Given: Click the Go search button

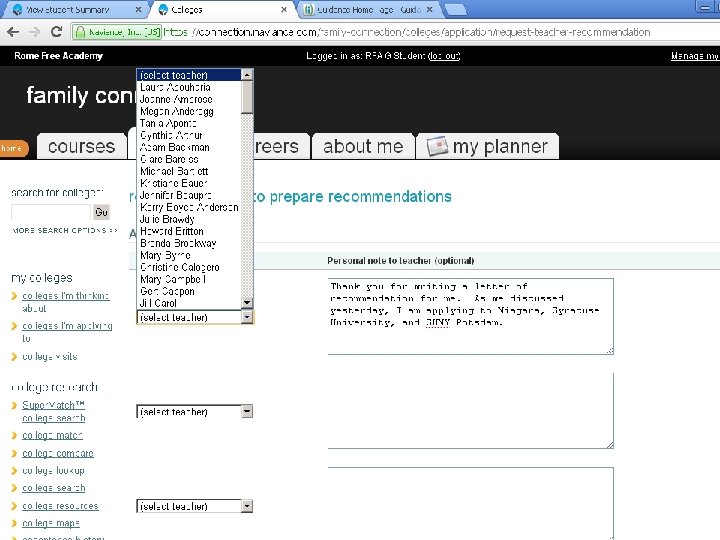Looking at the screenshot, I should [101, 212].
